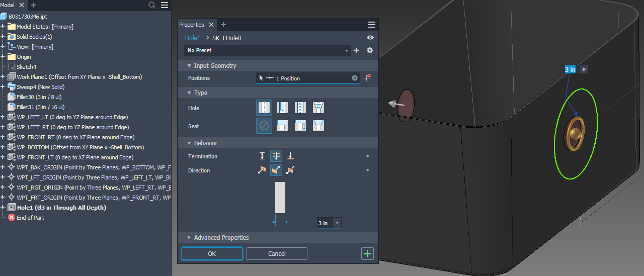Choose the spotface seat icon

point(300,126)
